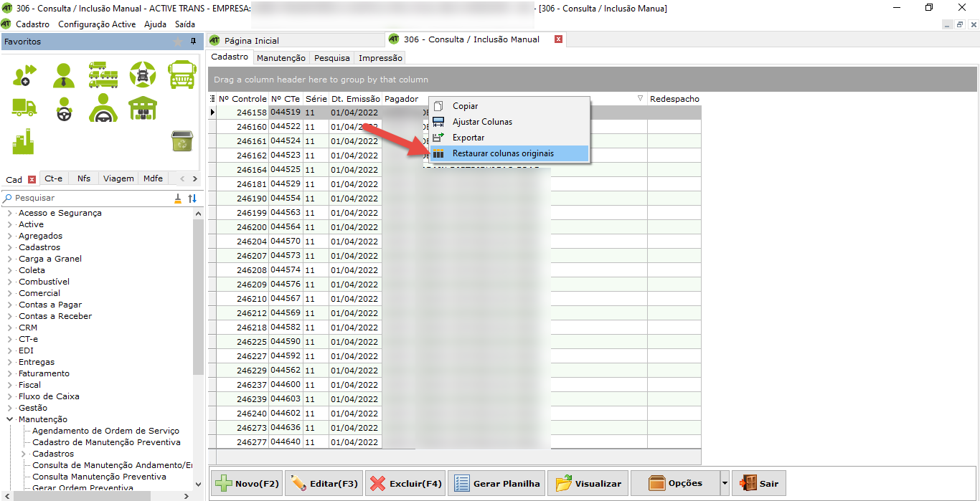Click the blue sort arrows icon
Viewport: 980px width, 501px height.
(x=192, y=199)
